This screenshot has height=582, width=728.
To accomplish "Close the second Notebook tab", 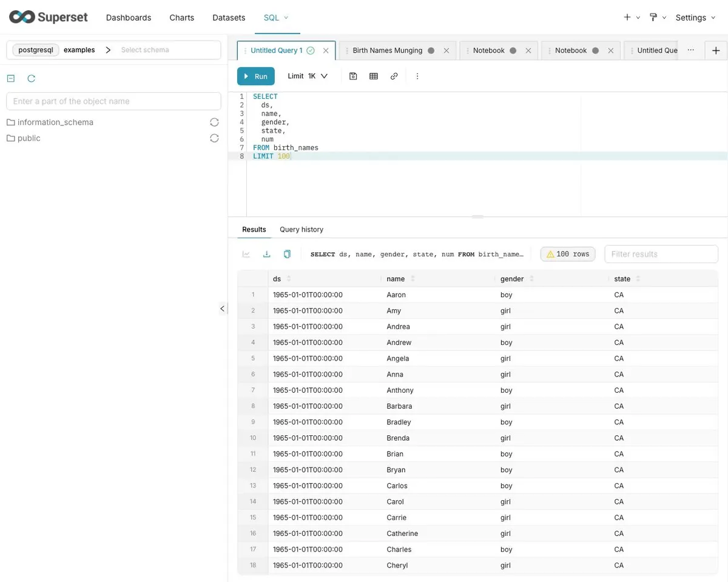I will click(x=610, y=50).
